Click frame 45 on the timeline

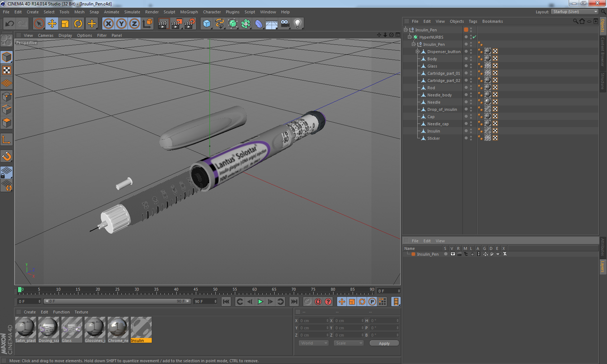(x=195, y=290)
